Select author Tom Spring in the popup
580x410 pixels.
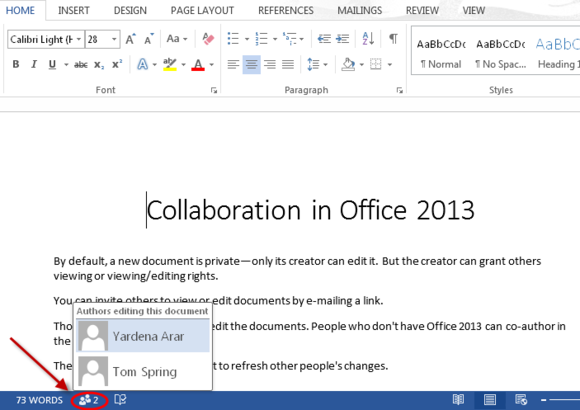click(x=143, y=371)
